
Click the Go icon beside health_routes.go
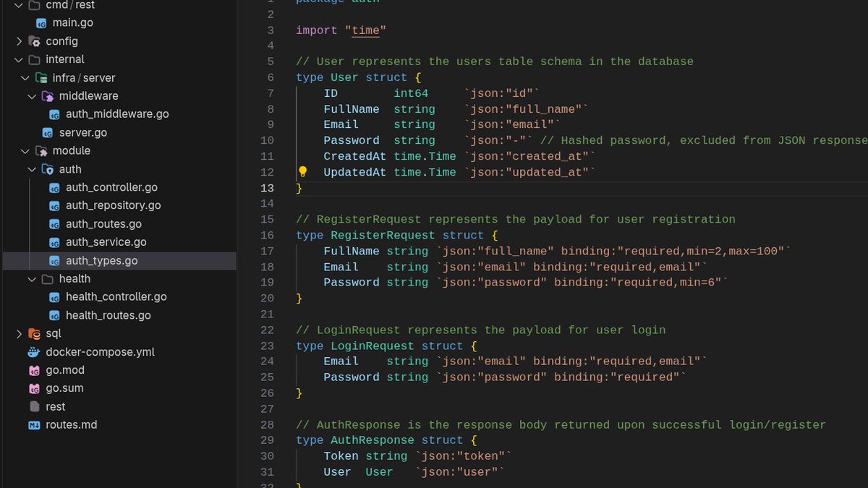[x=54, y=316]
